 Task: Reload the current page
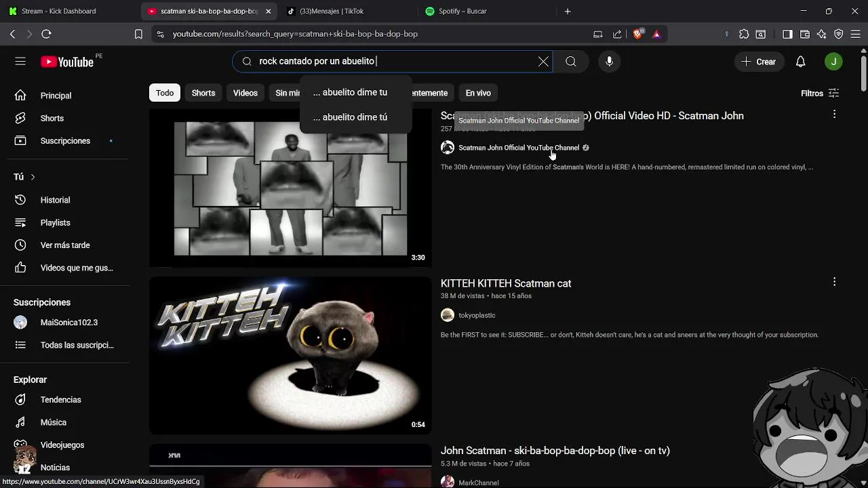pyautogui.click(x=46, y=34)
